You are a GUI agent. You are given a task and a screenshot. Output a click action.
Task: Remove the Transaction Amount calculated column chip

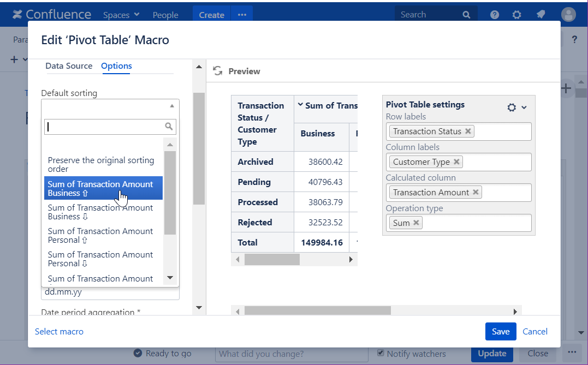(x=476, y=192)
